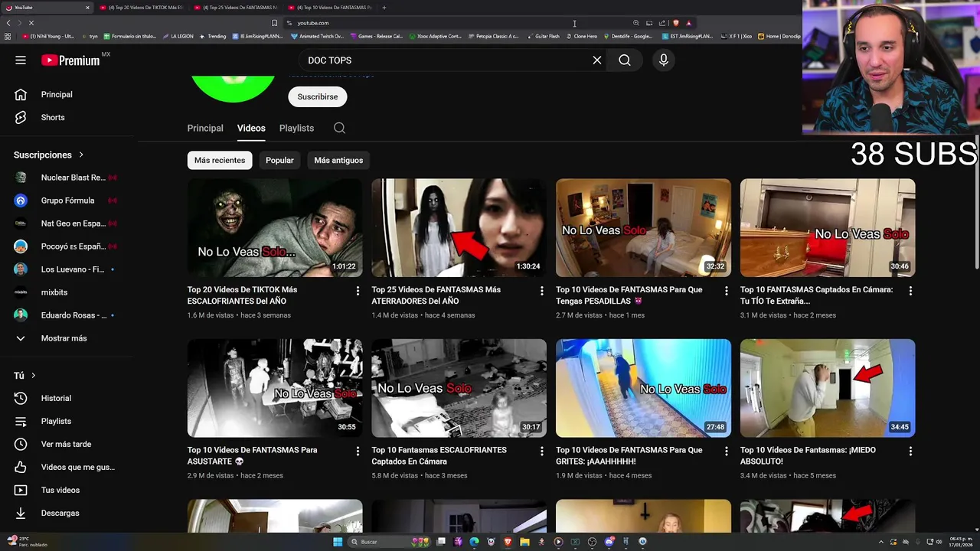Bookmark this page icon in address bar
The width and height of the screenshot is (980, 551).
[x=274, y=23]
